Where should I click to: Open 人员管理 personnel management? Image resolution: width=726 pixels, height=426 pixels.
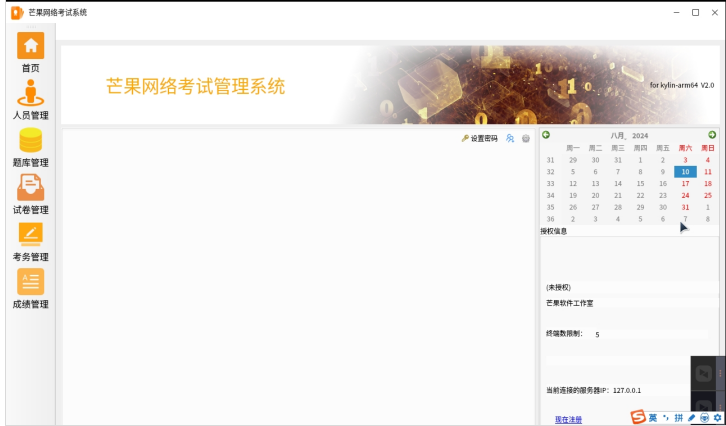pos(31,94)
